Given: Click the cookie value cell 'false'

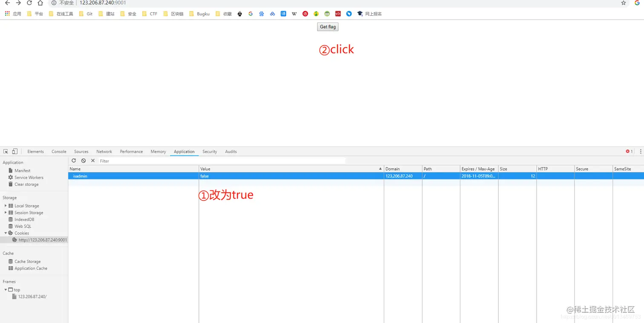Looking at the screenshot, I should [291, 176].
